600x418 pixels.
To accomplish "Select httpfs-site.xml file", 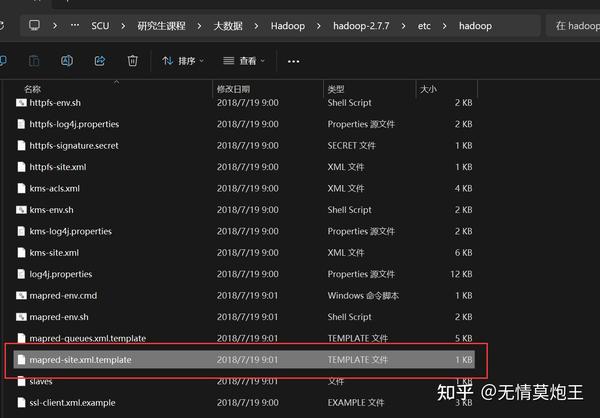I will (x=244, y=167).
